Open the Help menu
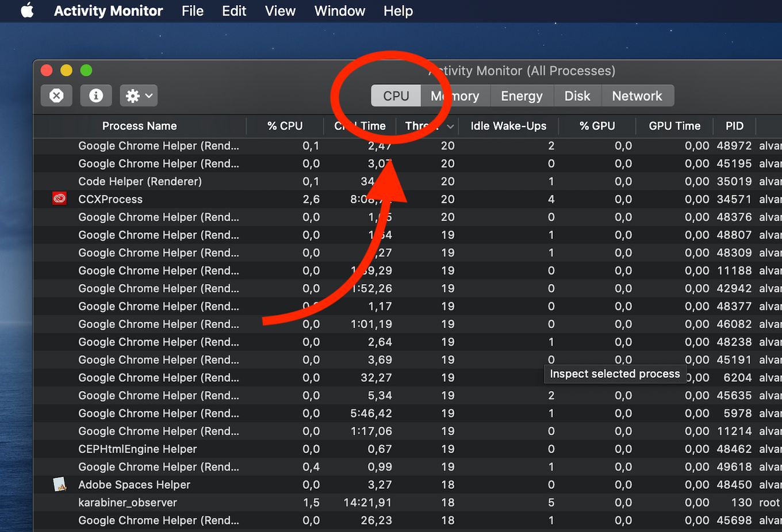The height and width of the screenshot is (532, 782). tap(398, 11)
